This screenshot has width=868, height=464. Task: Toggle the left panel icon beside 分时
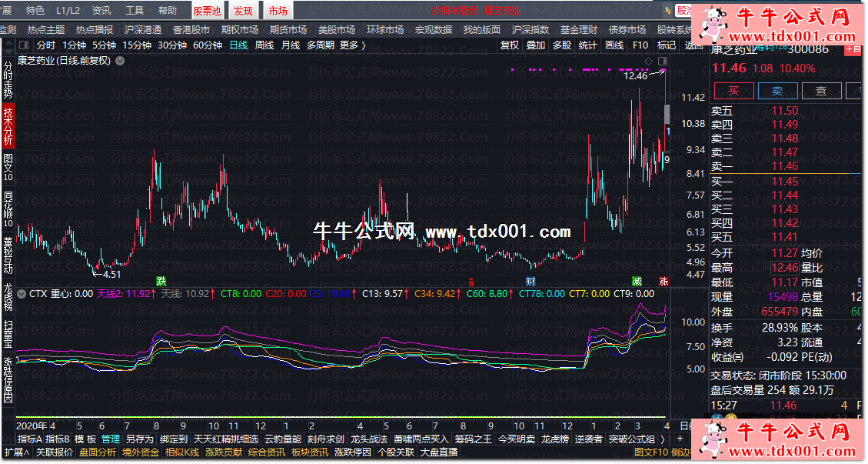[24, 45]
